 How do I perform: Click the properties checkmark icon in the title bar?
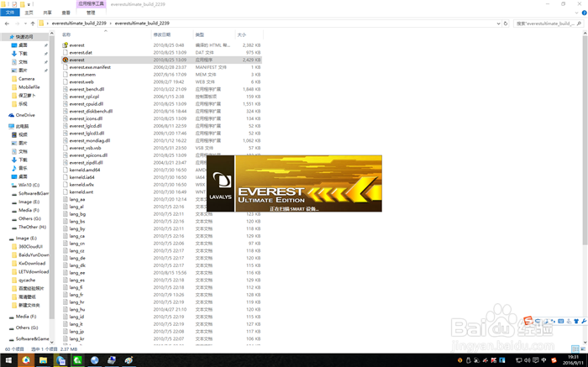pyautogui.click(x=14, y=4)
